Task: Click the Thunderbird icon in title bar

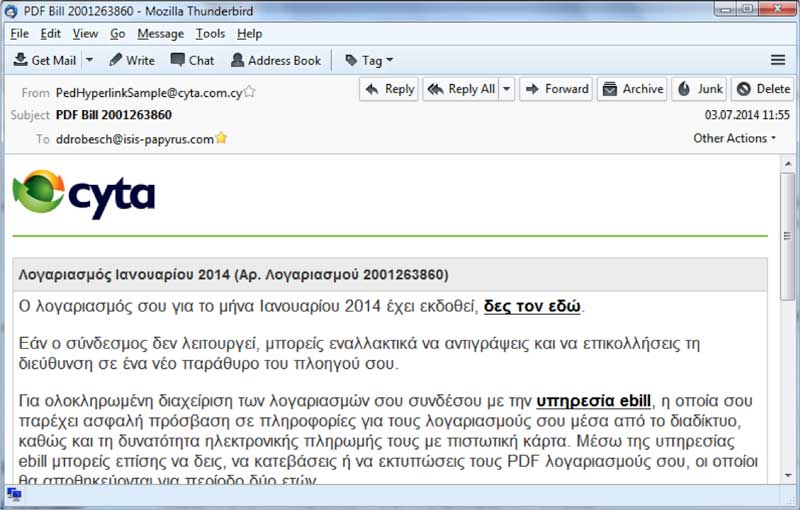Action: (x=11, y=11)
